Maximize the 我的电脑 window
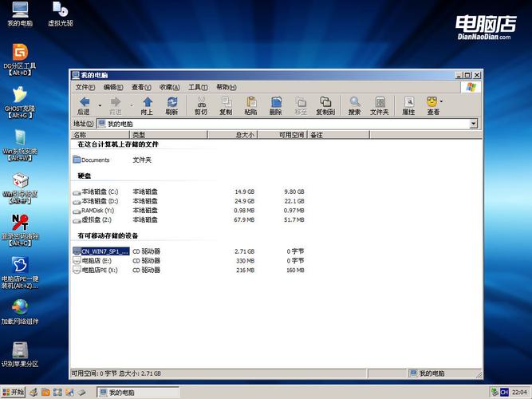Viewport: 532px width, 399px height. 467,75
